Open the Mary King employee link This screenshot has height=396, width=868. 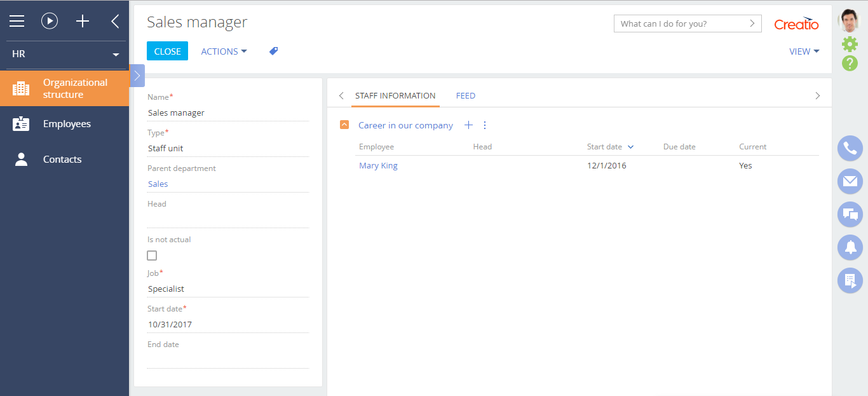(378, 166)
